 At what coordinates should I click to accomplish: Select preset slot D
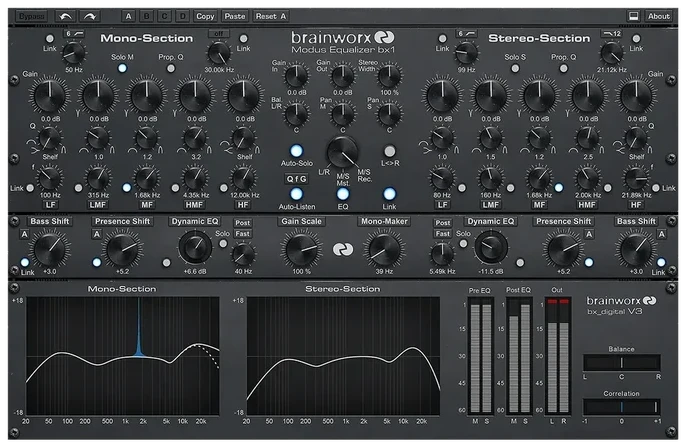pyautogui.click(x=182, y=17)
